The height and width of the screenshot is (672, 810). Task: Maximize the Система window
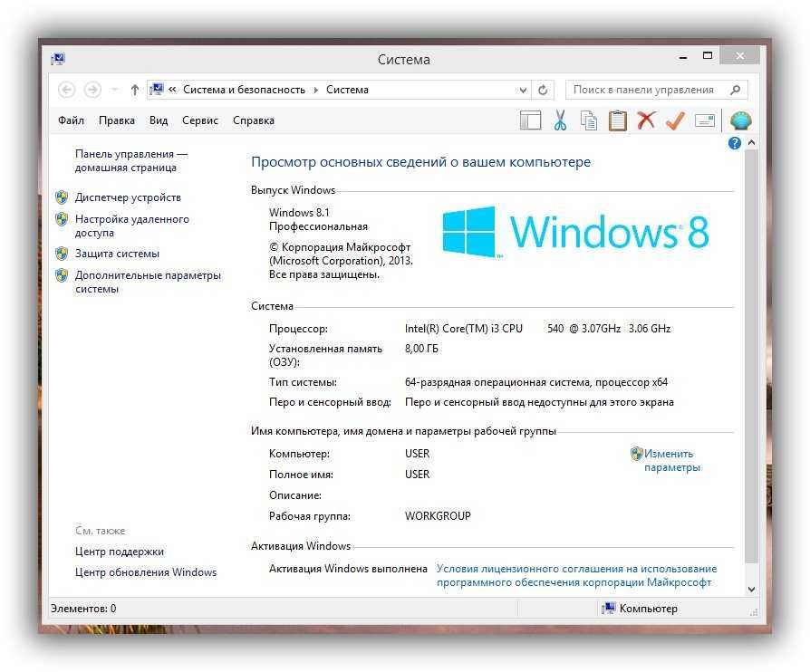(708, 56)
